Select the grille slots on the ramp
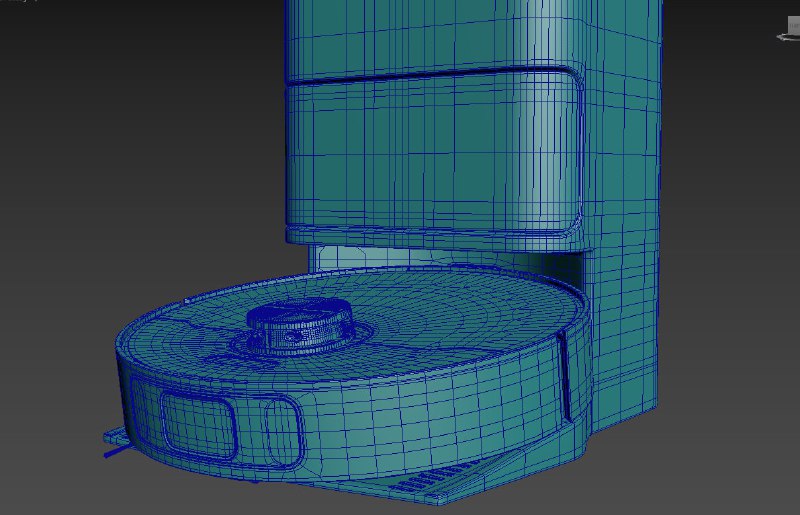800x515 pixels. click(434, 479)
